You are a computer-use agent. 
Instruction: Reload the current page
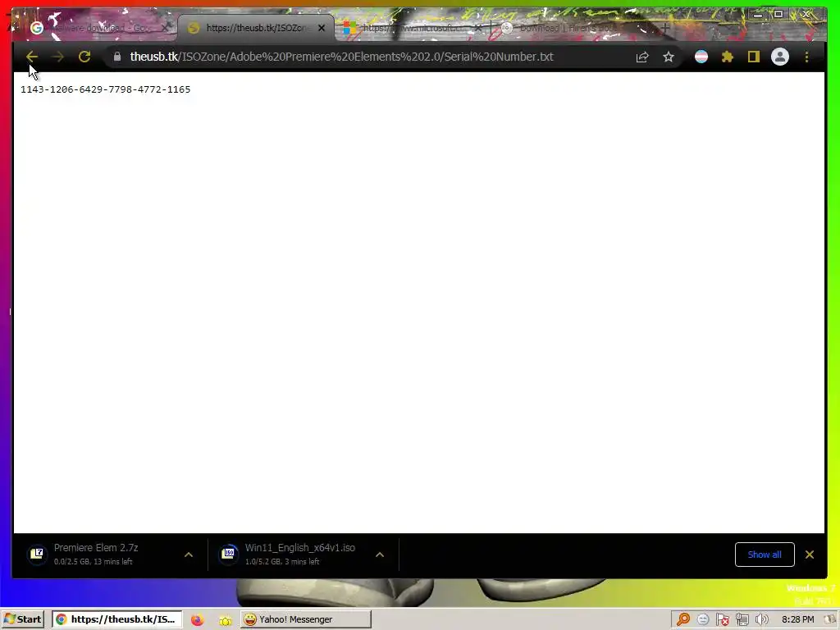pos(84,57)
